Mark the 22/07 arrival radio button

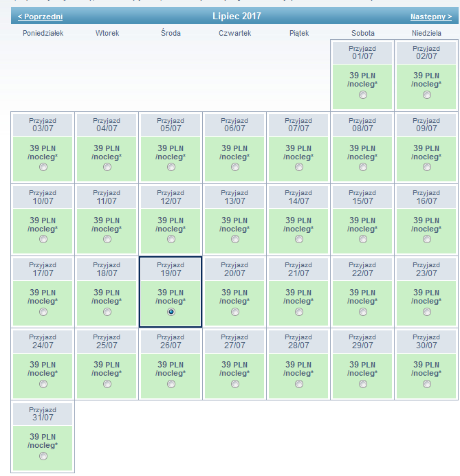[363, 312]
